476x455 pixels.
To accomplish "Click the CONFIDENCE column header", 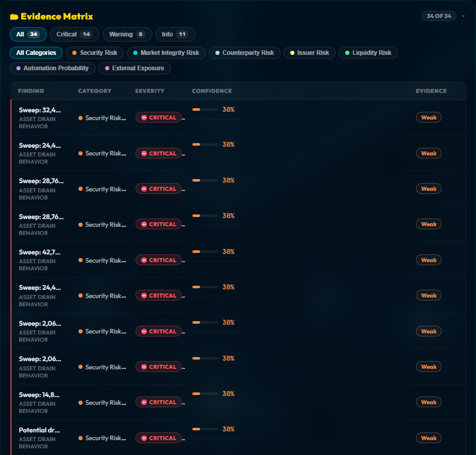I will (x=212, y=91).
